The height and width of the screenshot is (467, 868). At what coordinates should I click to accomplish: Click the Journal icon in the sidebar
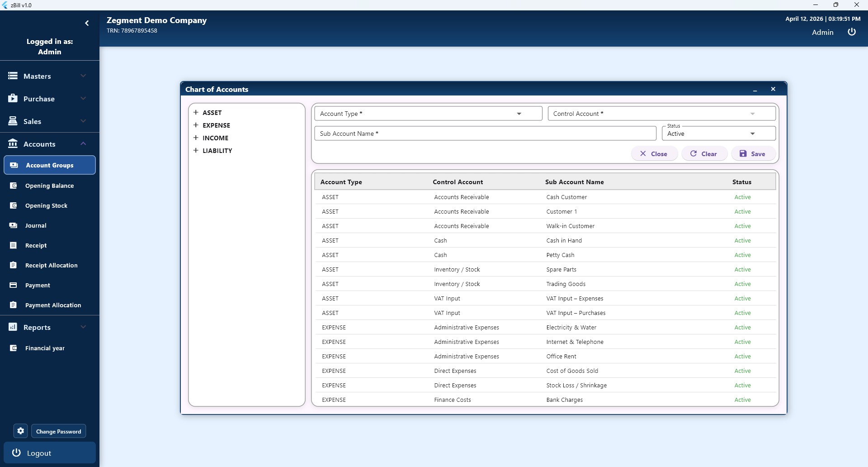coord(14,225)
